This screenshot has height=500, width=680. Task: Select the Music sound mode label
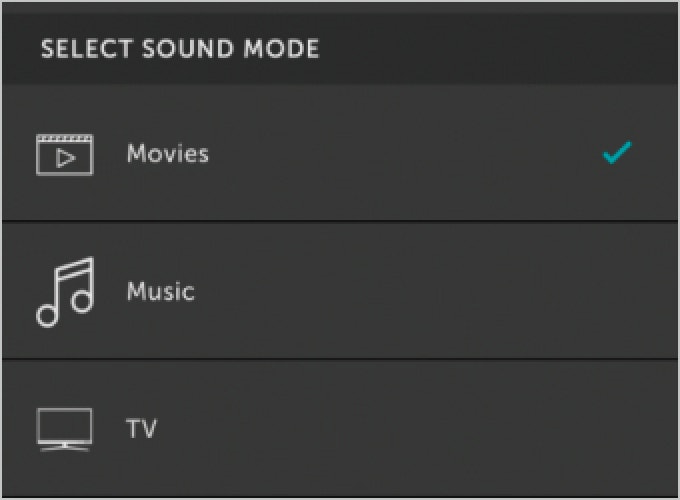click(x=161, y=291)
